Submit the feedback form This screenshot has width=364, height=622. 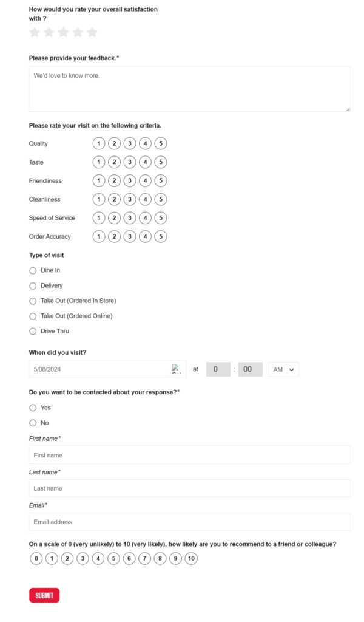coord(44,595)
